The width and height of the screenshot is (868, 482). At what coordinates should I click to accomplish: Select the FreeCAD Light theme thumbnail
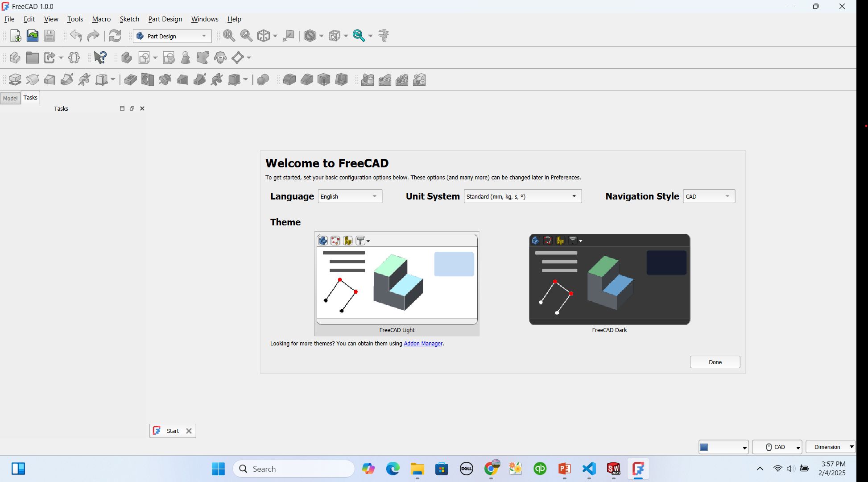point(397,283)
